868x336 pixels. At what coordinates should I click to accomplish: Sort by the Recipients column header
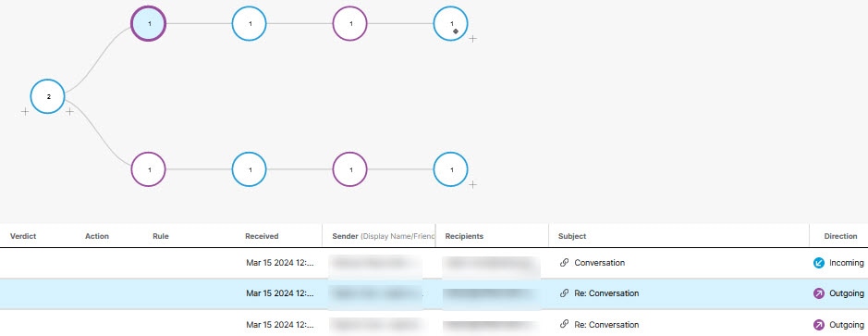pyautogui.click(x=464, y=236)
